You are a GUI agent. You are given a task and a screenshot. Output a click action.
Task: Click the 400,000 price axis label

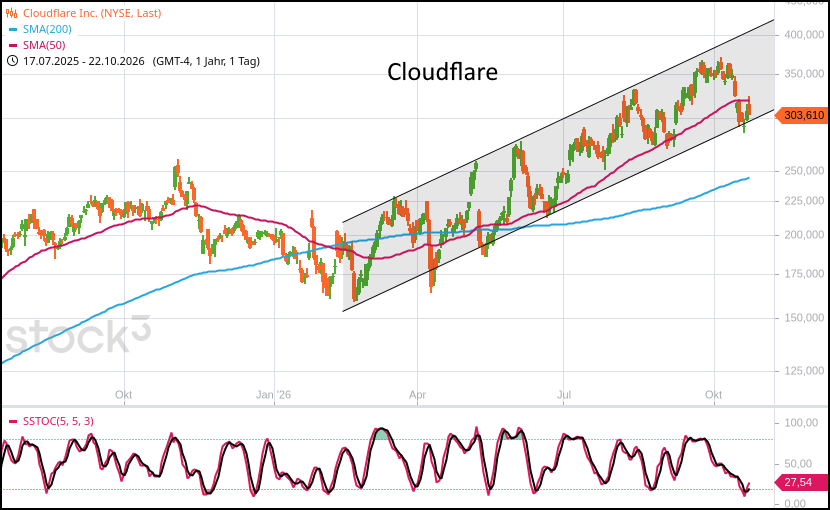[804, 34]
